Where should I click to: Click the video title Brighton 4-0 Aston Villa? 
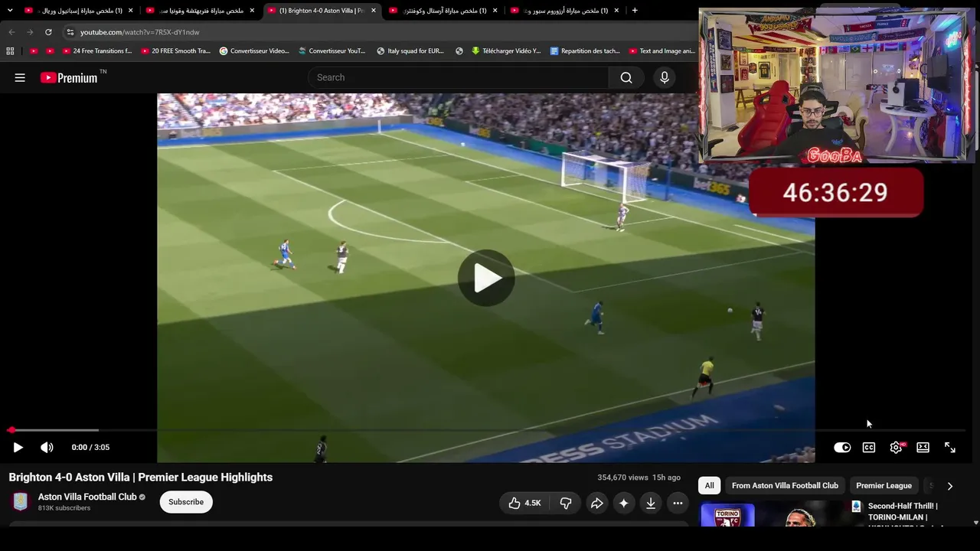coord(141,478)
